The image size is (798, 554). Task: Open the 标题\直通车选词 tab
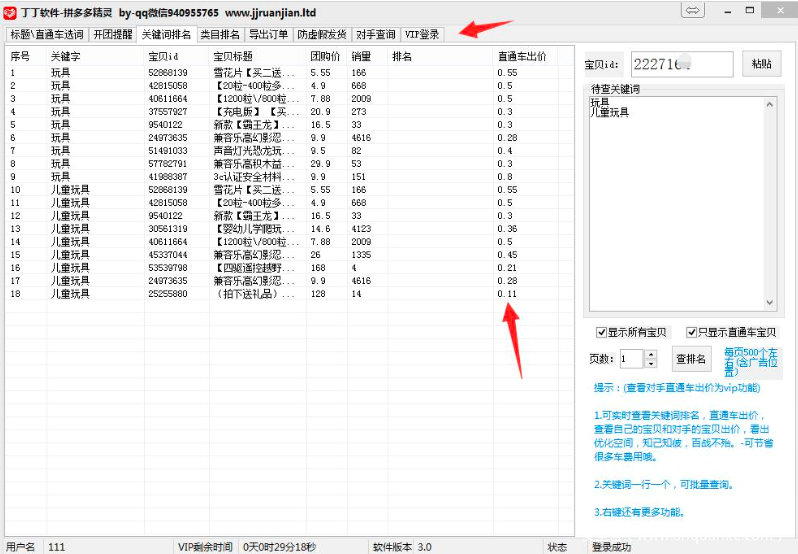pyautogui.click(x=47, y=34)
